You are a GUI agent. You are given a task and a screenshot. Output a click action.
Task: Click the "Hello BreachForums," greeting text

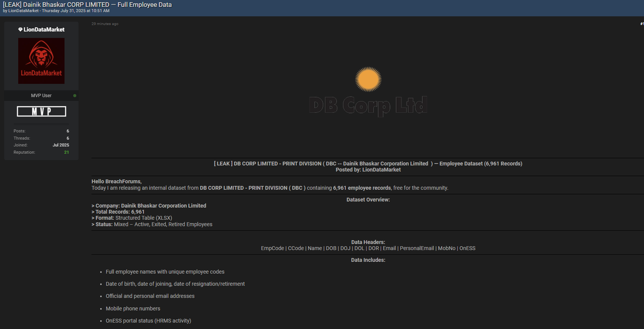(117, 181)
